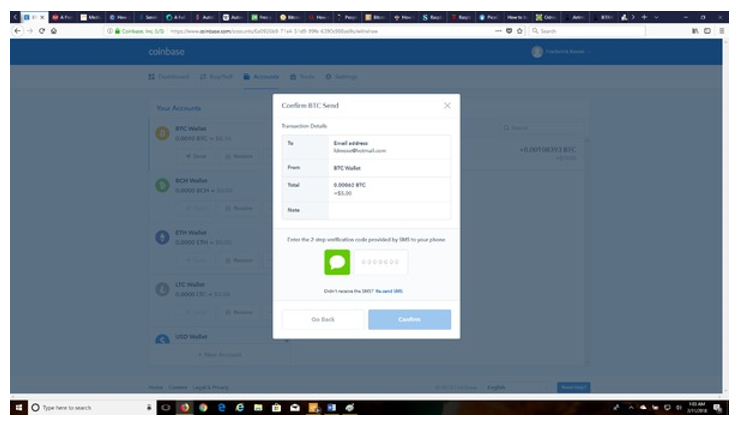The width and height of the screenshot is (745, 424).
Task: Reload the page with the refresh icon
Action: (41, 32)
